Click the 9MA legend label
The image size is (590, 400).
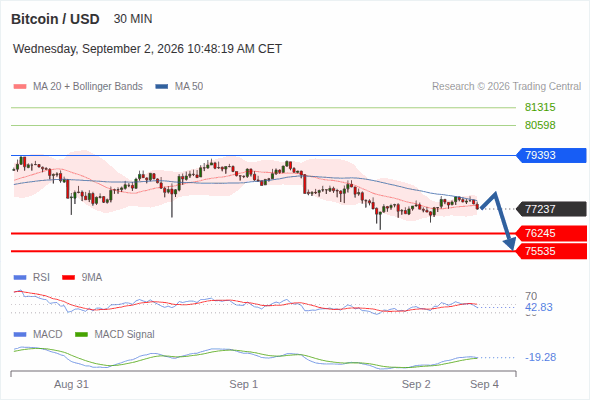click(92, 277)
